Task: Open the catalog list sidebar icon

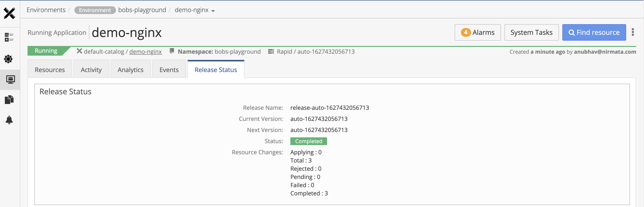Action: 9,37
